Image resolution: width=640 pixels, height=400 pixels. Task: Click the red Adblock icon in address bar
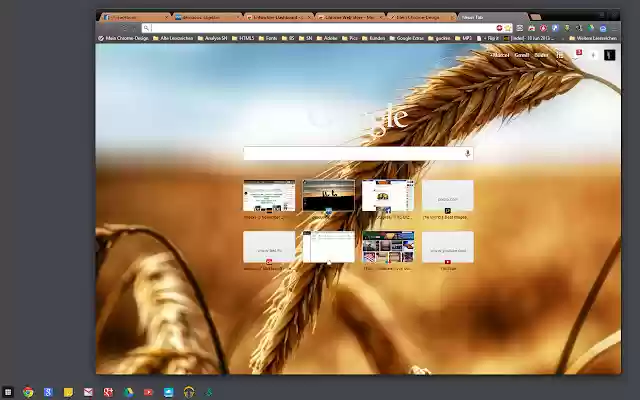[x=499, y=28]
